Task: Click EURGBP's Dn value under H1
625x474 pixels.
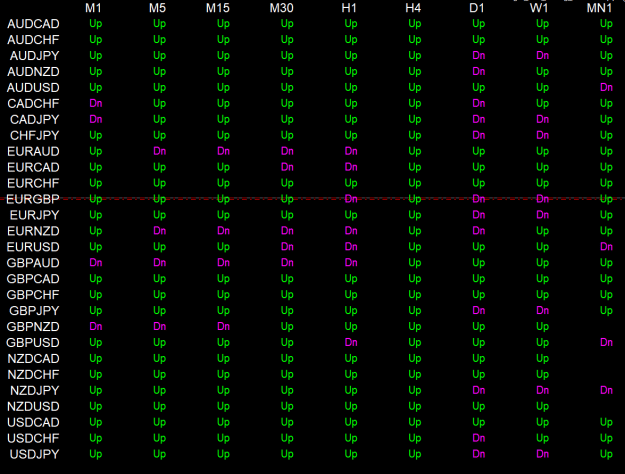Action: (351, 199)
